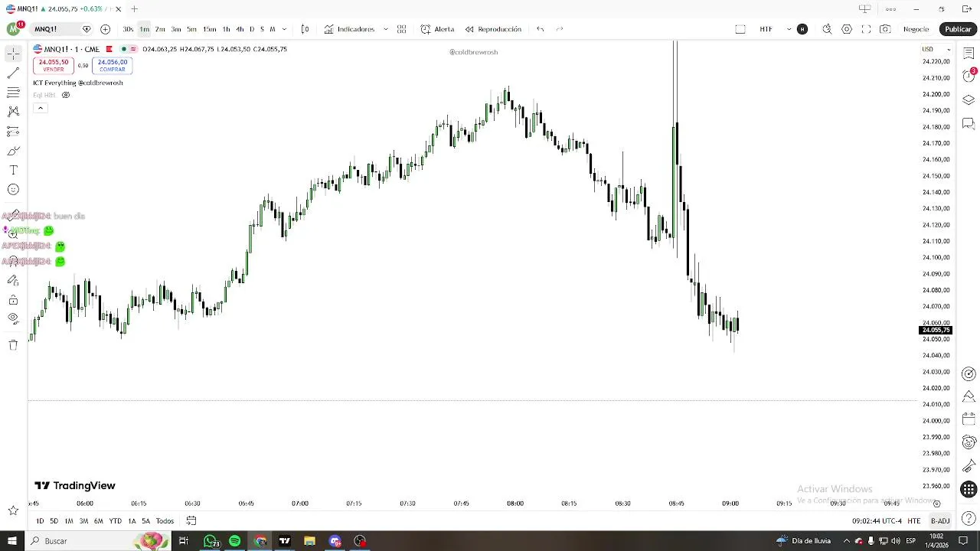This screenshot has width=980, height=551.
Task: Open the alerts panel with notification badge
Action: tap(969, 76)
